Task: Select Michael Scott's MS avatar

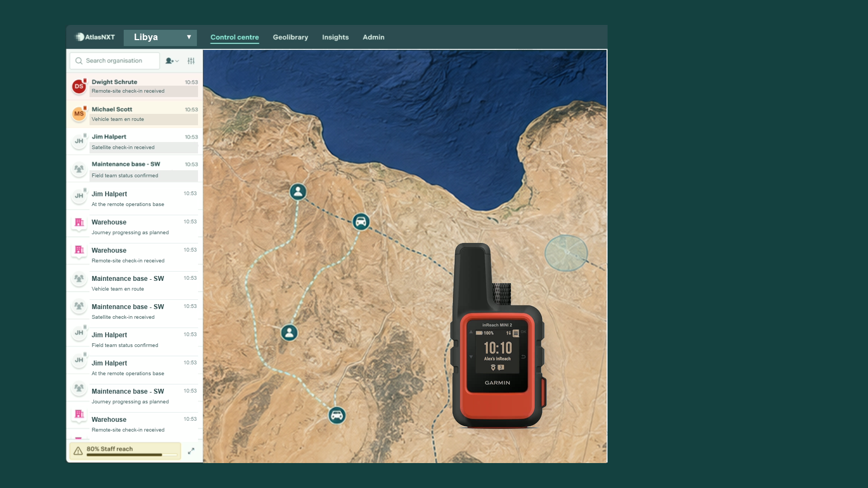Action: point(79,114)
